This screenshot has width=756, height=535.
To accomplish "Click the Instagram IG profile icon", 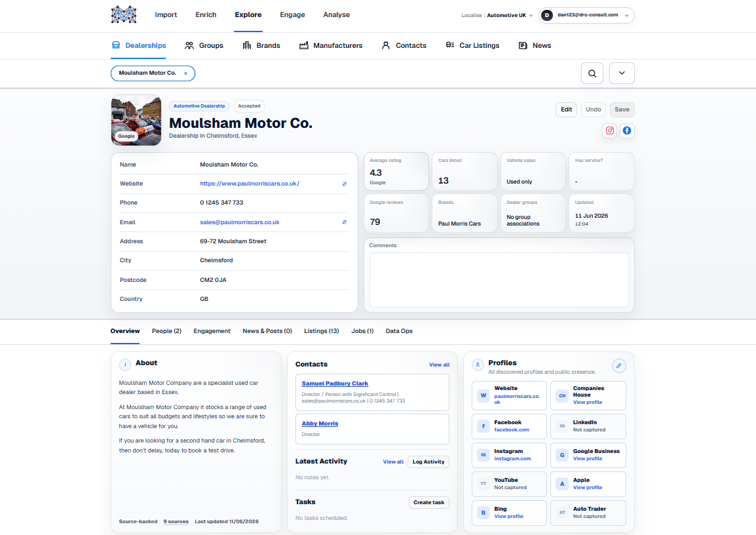I will (x=483, y=455).
